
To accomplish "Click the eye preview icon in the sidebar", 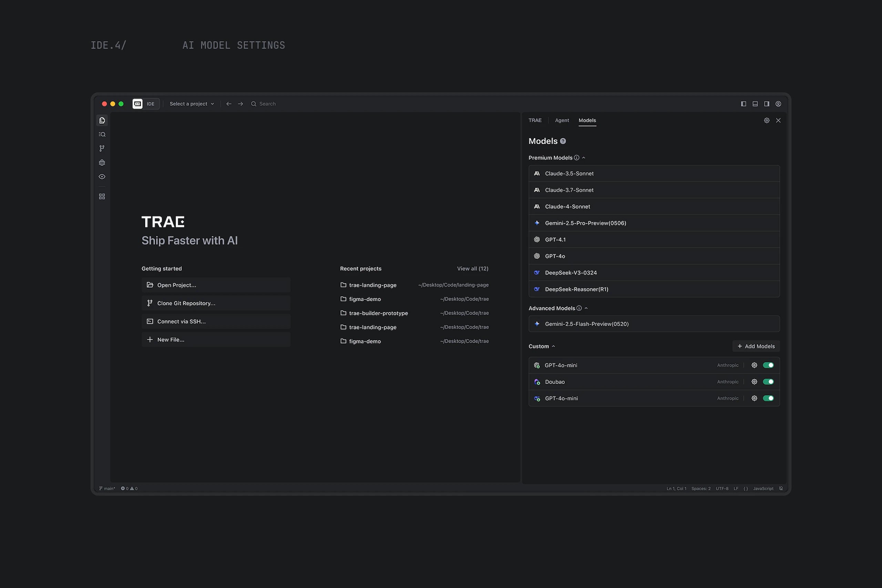I will tap(102, 177).
